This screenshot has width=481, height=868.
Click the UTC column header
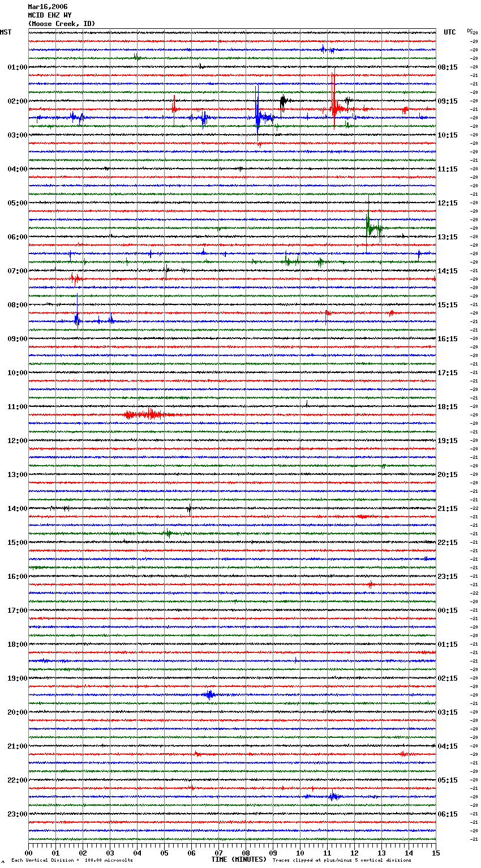450,32
